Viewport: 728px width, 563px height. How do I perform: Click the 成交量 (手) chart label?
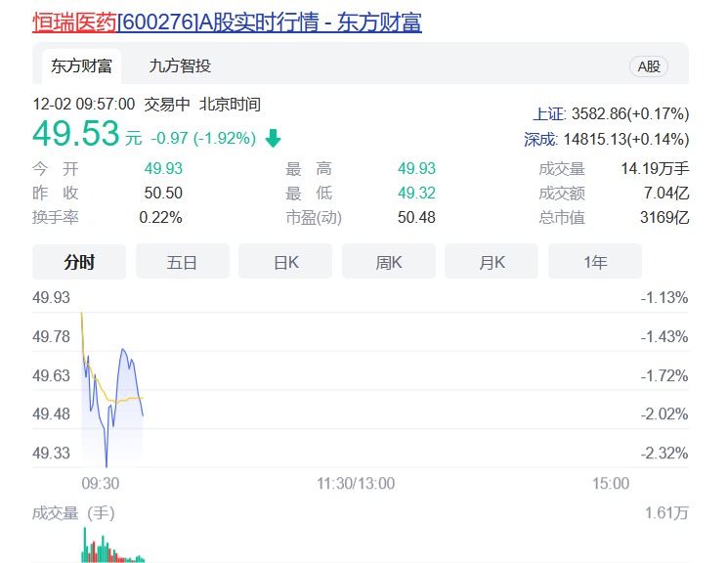tap(73, 513)
